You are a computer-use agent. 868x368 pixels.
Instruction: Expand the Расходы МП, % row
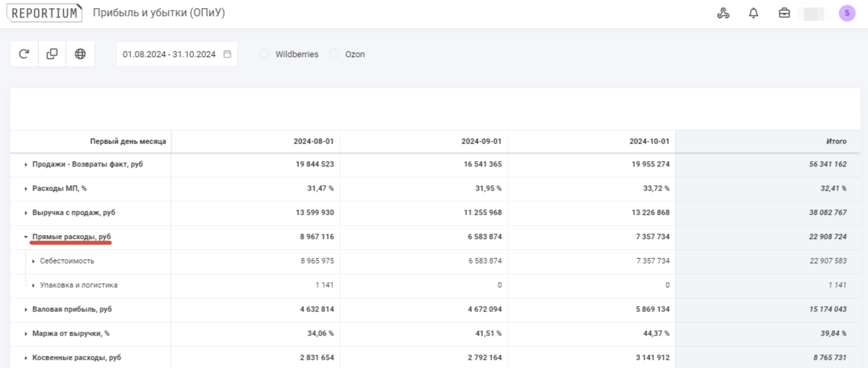(26, 189)
